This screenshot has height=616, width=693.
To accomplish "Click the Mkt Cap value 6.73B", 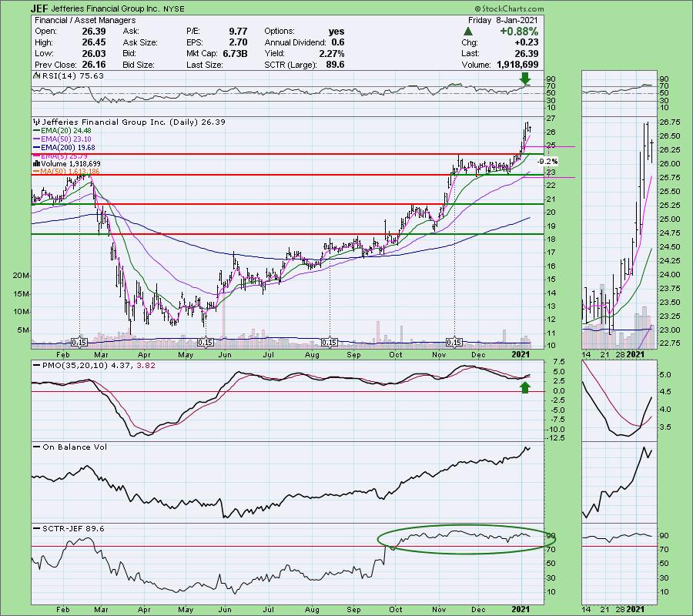I will point(234,53).
